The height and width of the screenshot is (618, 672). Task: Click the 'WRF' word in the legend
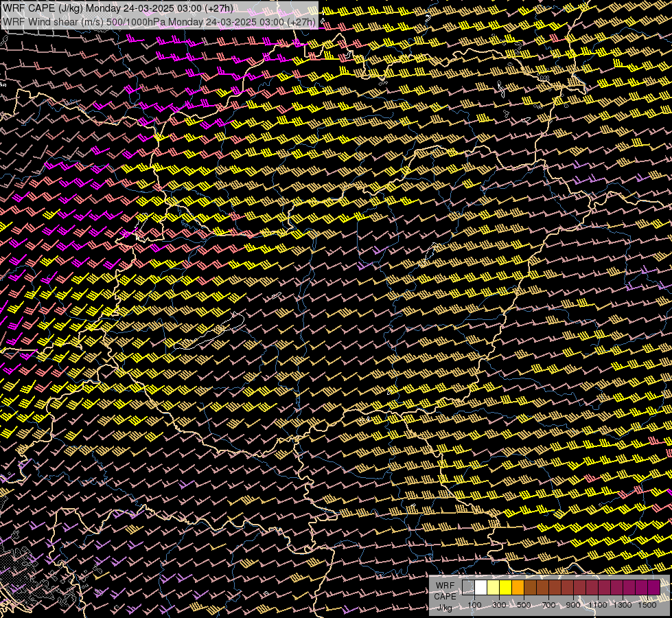click(x=445, y=586)
